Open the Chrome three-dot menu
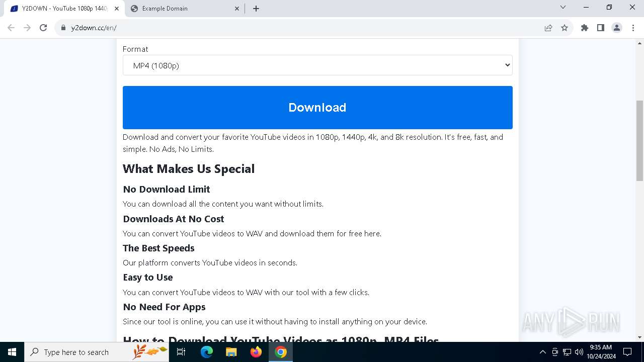Screen dimensions: 644x362 tap(632, 28)
